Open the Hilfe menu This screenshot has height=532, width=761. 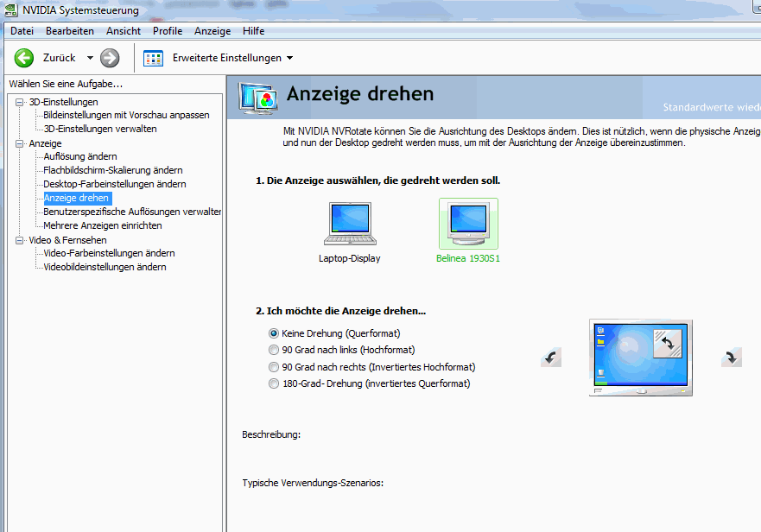[x=253, y=31]
